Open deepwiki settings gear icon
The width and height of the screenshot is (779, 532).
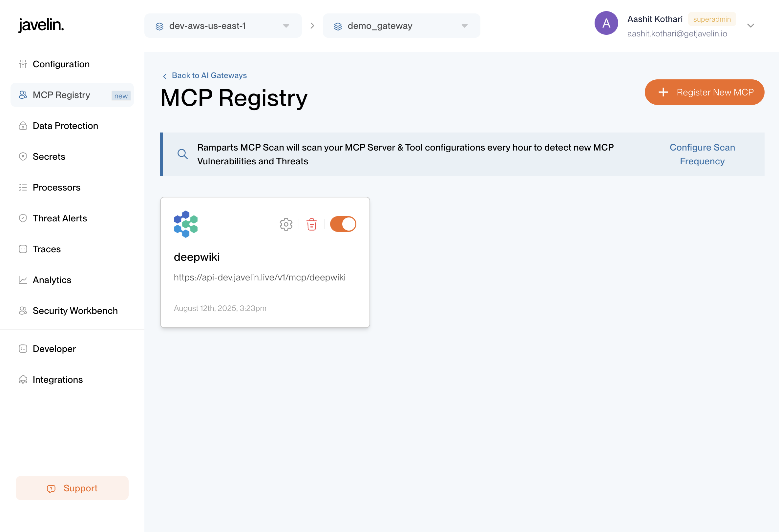click(x=286, y=224)
